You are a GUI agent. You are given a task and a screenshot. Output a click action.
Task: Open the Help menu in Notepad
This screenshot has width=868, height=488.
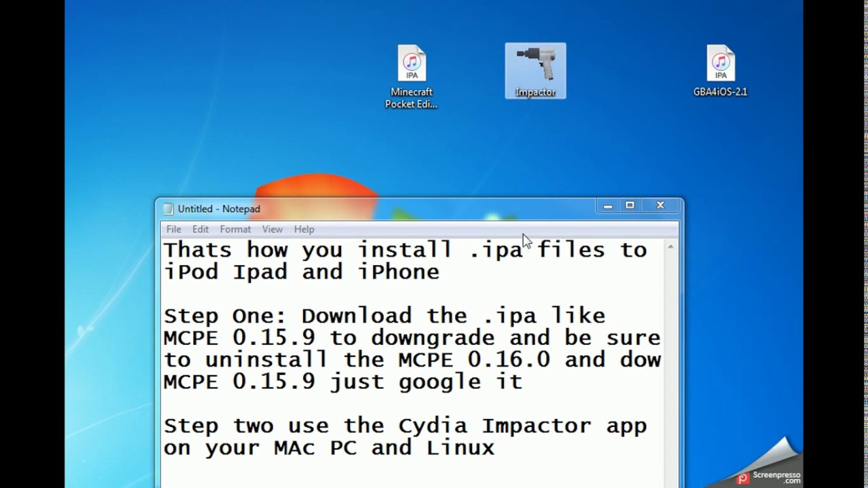(304, 229)
